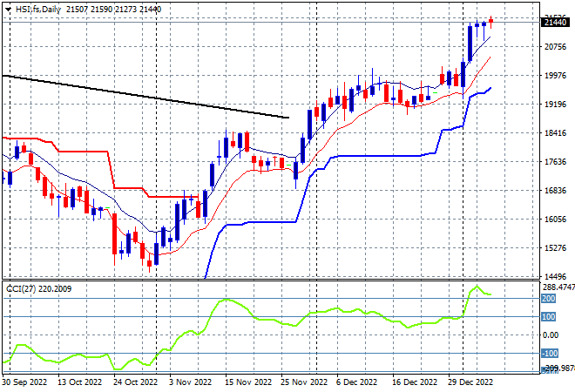
Task: Select the black descending trendline
Action: click(x=145, y=97)
